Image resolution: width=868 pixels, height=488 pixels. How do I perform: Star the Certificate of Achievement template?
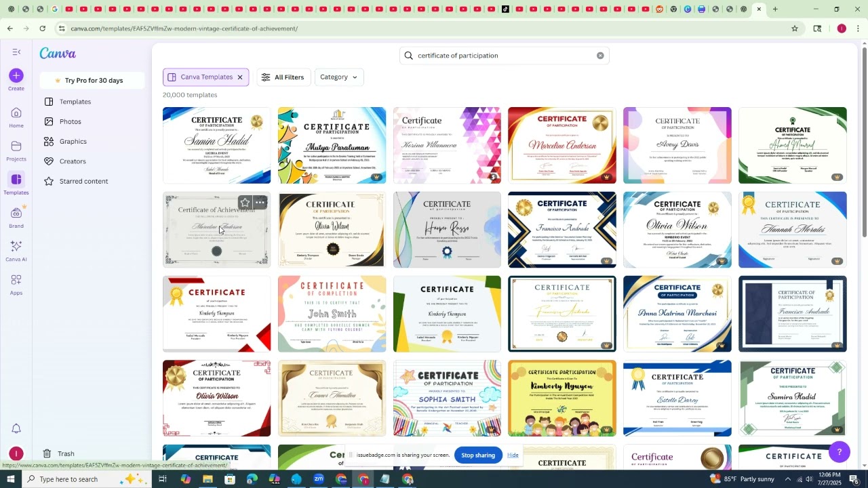[x=245, y=202]
